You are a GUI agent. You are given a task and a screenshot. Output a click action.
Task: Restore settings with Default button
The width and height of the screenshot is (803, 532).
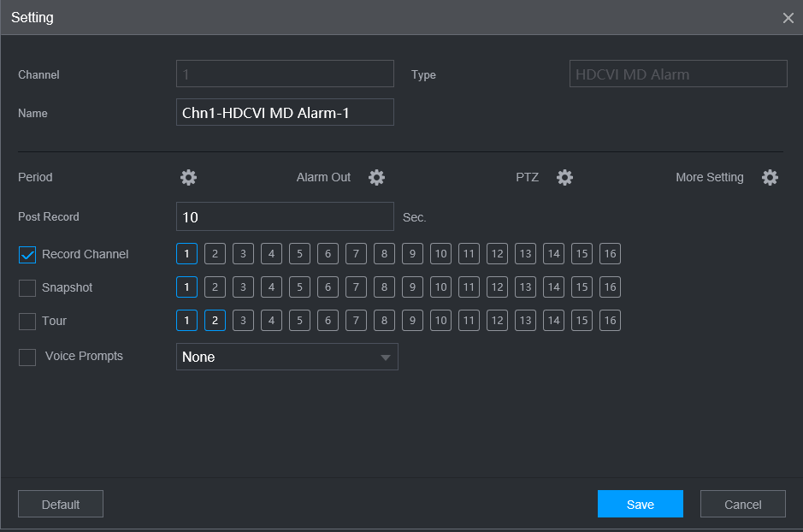[61, 505]
